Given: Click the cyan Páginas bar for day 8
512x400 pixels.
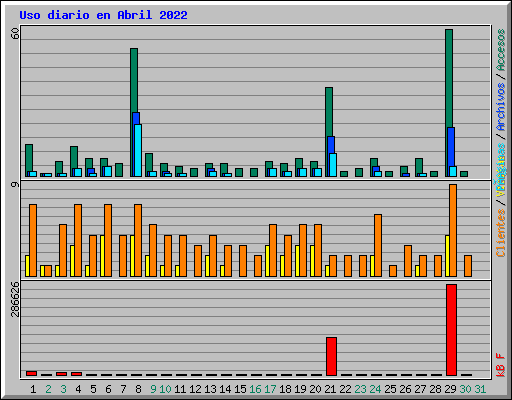Looking at the screenshot, I should pyautogui.click(x=138, y=150).
